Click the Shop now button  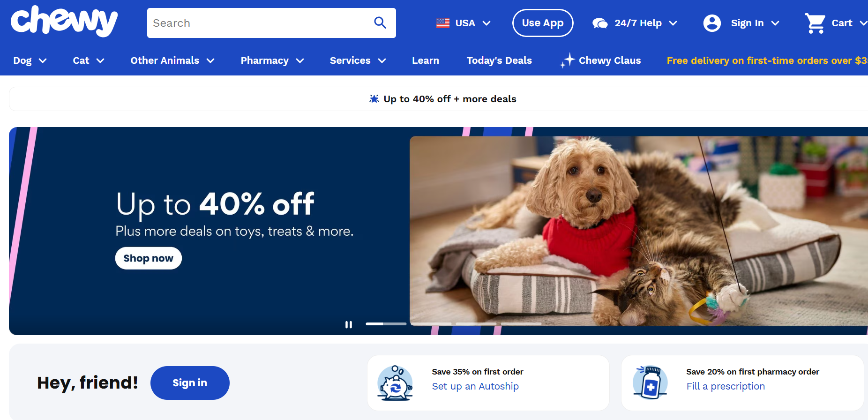pyautogui.click(x=149, y=258)
